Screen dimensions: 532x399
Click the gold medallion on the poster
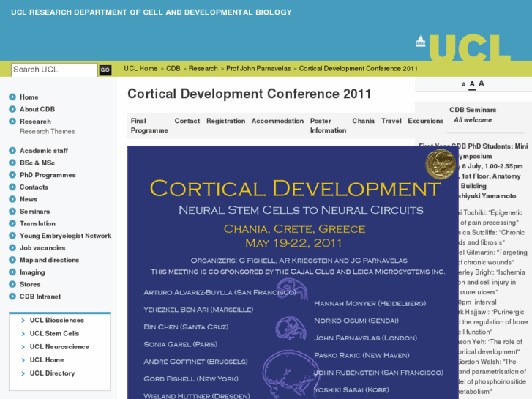pos(441,164)
